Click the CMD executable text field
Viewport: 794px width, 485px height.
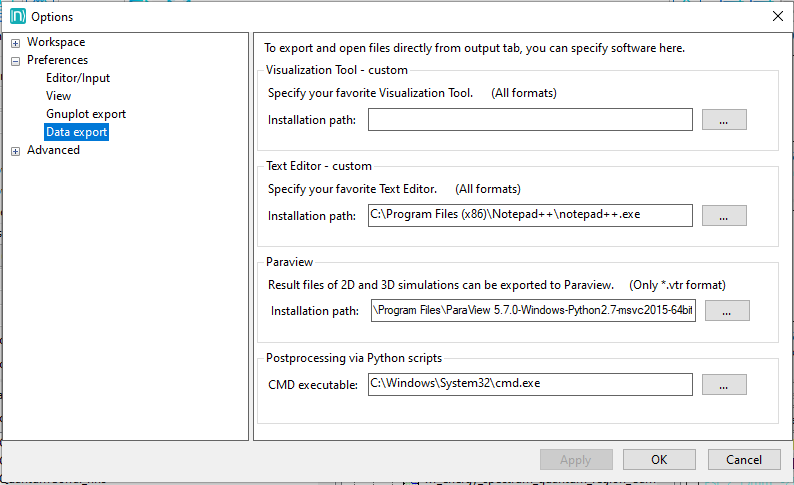[530, 384]
